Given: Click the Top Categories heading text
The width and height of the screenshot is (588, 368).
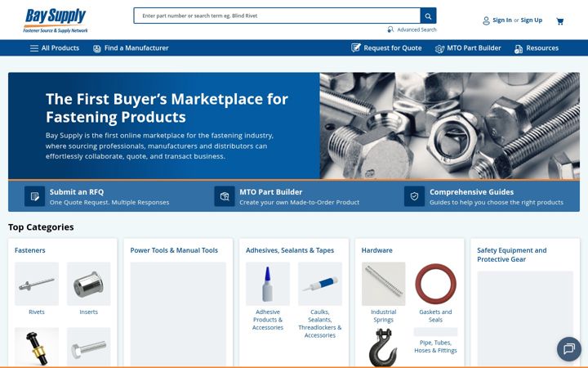Looking at the screenshot, I should (x=41, y=227).
